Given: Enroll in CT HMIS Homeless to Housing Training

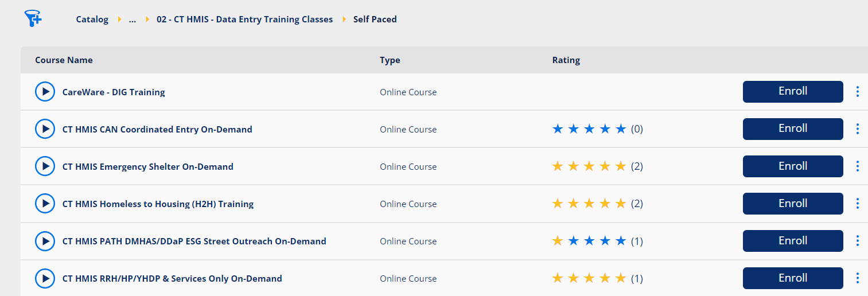Looking at the screenshot, I should coord(793,204).
